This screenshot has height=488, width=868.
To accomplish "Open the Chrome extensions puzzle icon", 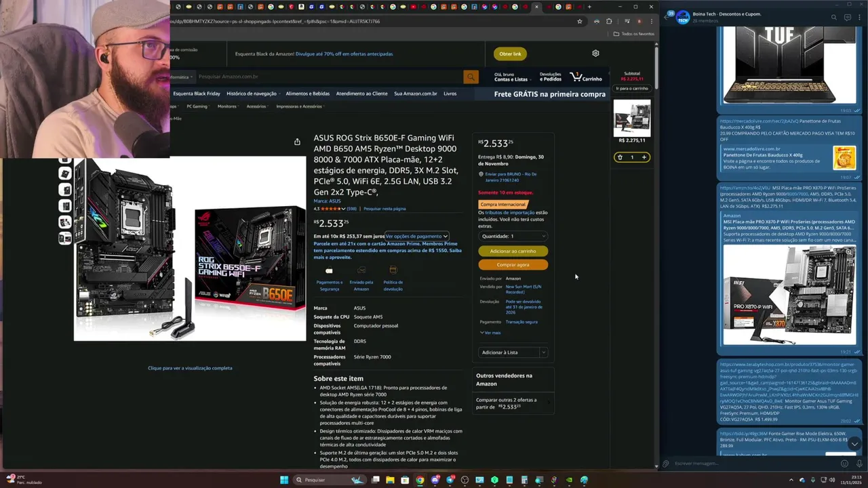I will tap(608, 21).
